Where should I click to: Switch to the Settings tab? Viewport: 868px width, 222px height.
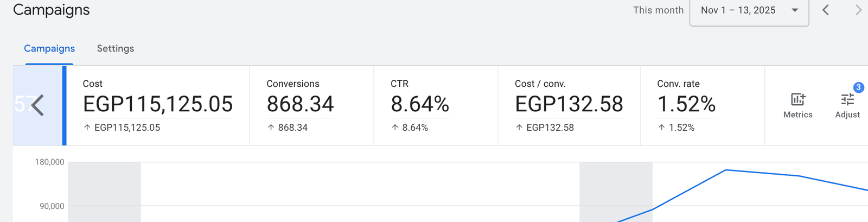point(116,48)
